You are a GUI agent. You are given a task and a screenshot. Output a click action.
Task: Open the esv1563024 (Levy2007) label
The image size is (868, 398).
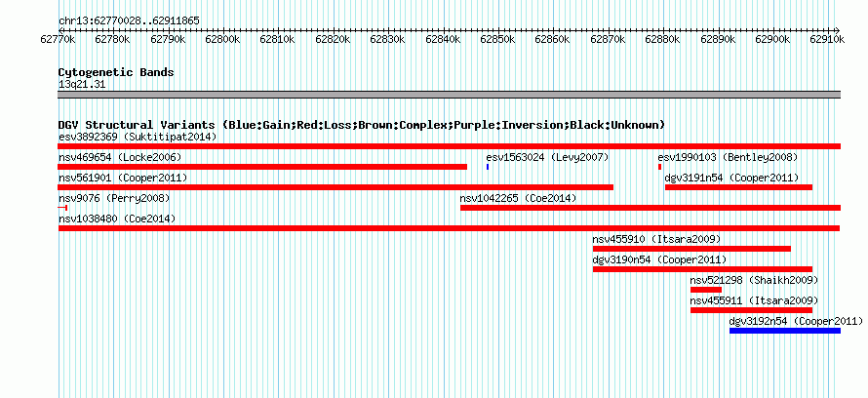tap(547, 157)
